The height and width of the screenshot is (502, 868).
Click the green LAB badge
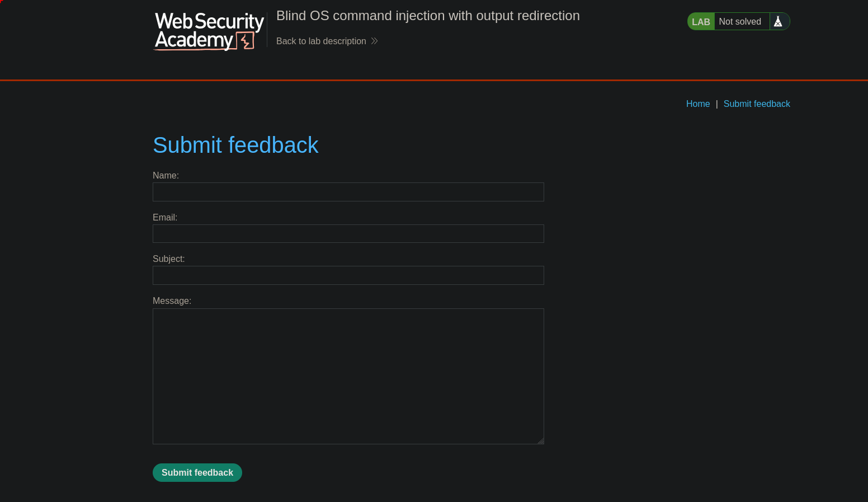pyautogui.click(x=701, y=22)
